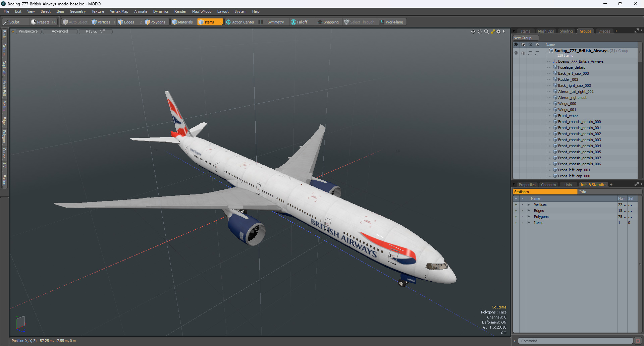This screenshot has height=346, width=644.
Task: Expand the Vertices statistics row
Action: tap(529, 205)
